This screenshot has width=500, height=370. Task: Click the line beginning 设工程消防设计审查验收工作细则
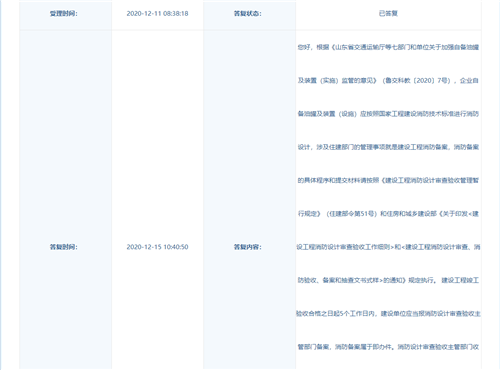click(388, 247)
